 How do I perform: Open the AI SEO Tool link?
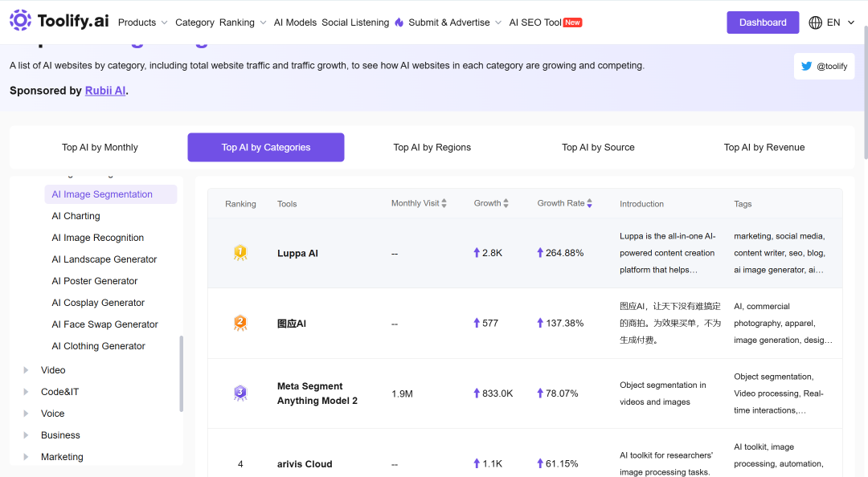(535, 22)
